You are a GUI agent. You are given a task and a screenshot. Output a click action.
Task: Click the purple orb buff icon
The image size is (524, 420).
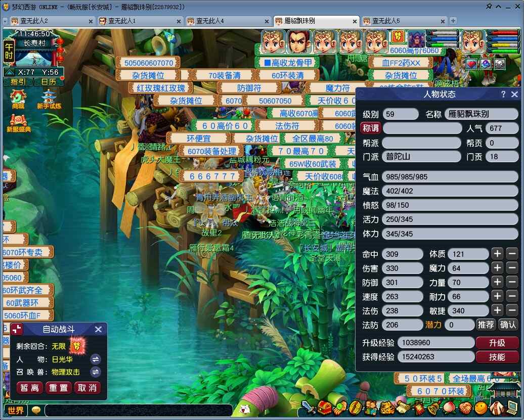click(x=485, y=64)
